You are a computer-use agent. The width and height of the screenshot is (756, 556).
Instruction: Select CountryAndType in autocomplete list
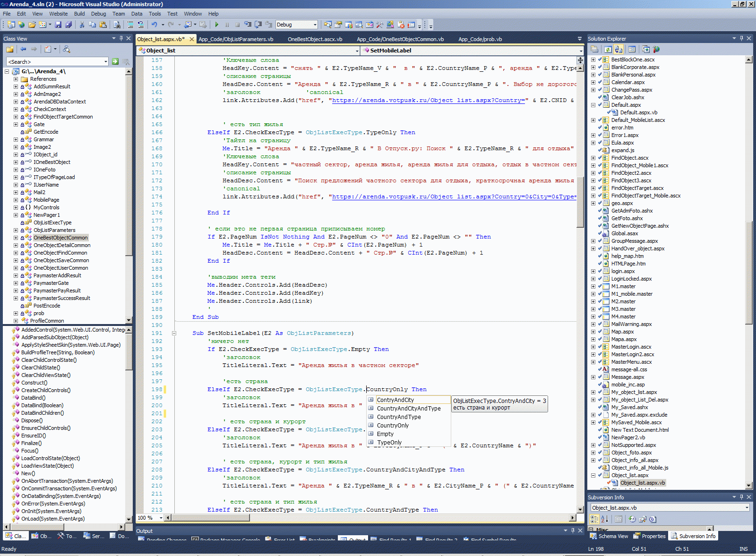tap(398, 417)
